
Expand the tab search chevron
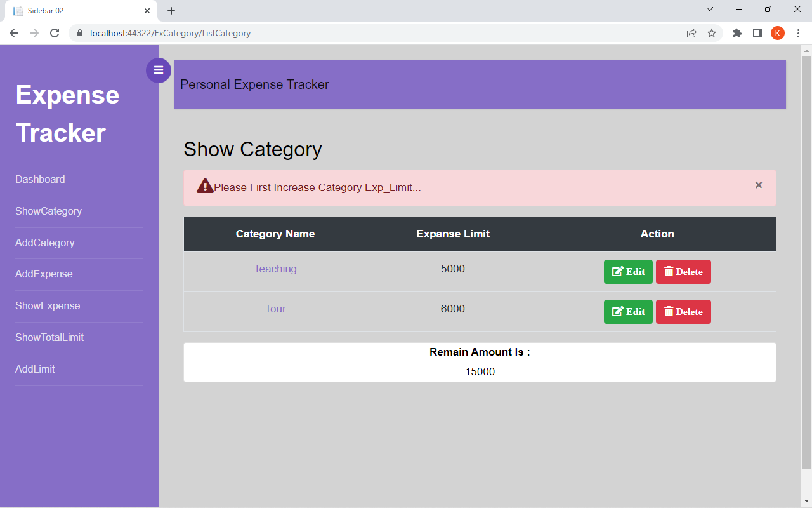click(x=710, y=9)
